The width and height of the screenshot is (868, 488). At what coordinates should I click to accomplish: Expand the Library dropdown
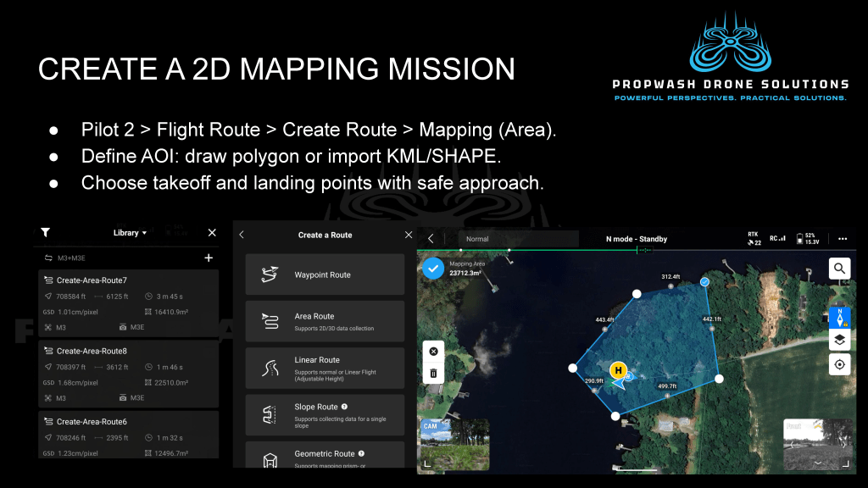[x=130, y=233]
